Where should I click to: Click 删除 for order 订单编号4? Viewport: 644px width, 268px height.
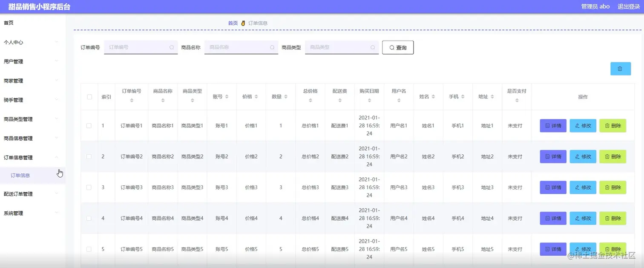612,218
